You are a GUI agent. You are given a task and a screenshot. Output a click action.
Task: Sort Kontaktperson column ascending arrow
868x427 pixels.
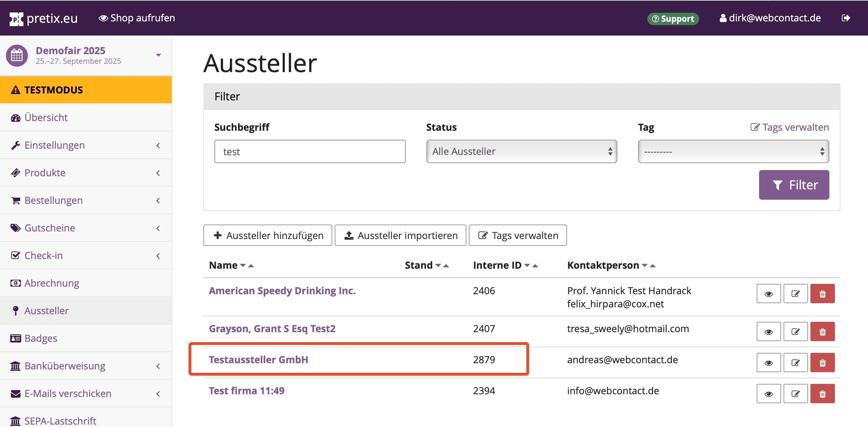coord(653,266)
